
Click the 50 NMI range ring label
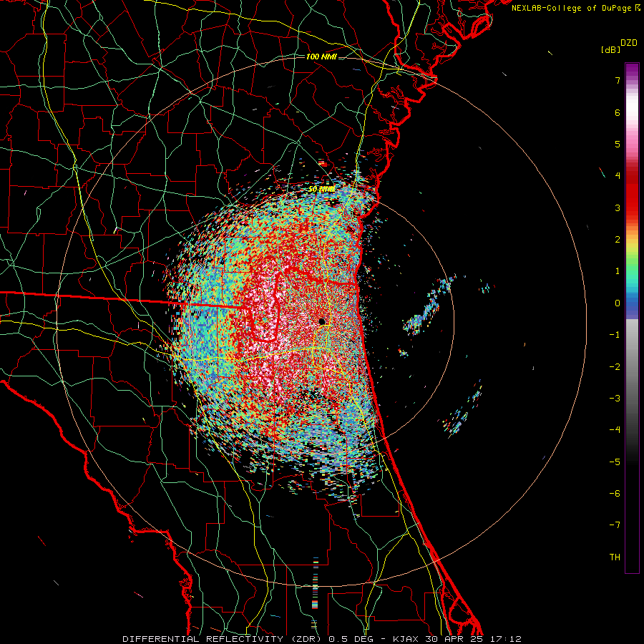pos(321,189)
